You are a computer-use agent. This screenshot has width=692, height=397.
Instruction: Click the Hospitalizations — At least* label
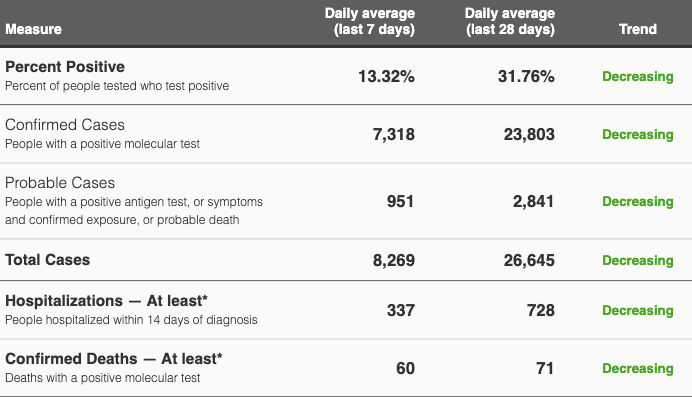(106, 301)
